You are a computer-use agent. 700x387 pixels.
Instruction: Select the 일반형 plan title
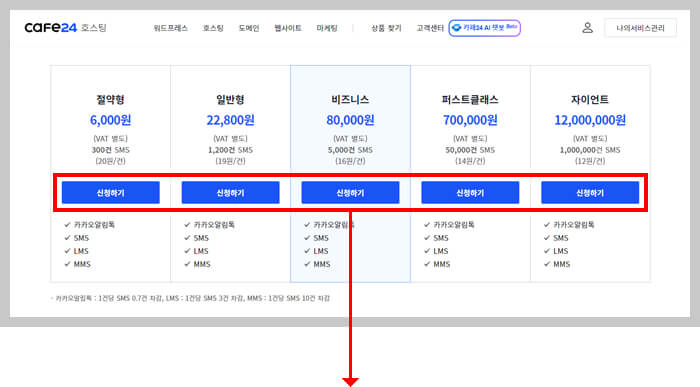pos(230,100)
